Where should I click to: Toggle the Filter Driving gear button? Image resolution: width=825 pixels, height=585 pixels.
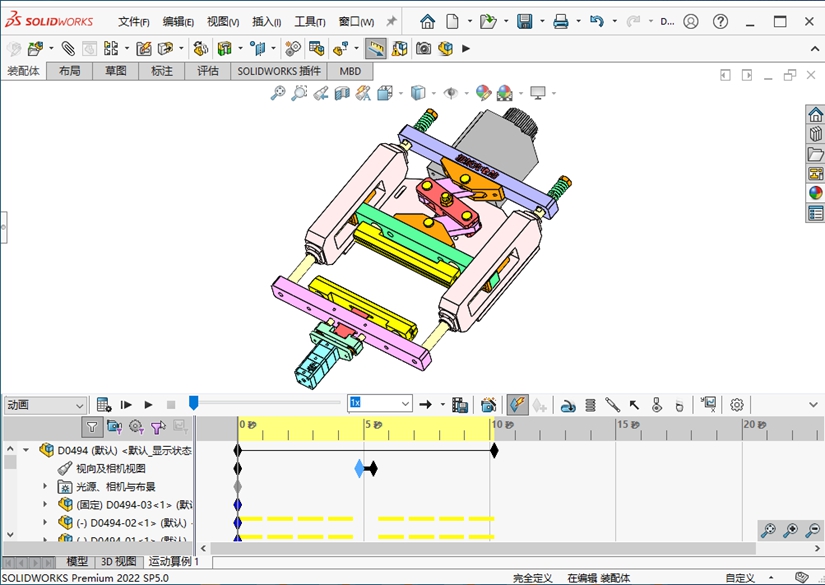[x=136, y=427]
